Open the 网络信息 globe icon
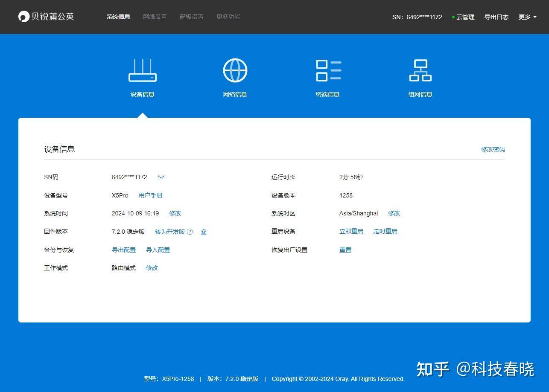Image resolution: width=549 pixels, height=392 pixels. click(235, 70)
